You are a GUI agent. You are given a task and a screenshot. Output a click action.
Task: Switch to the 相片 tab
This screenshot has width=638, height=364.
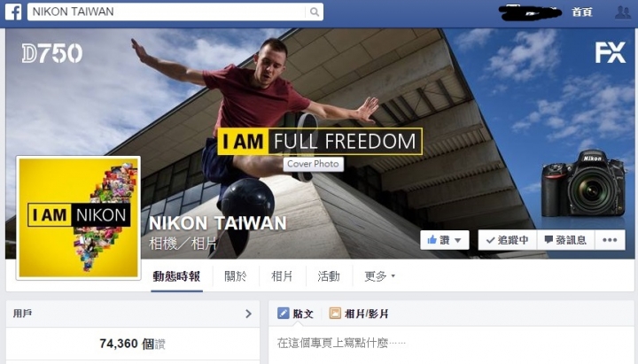click(282, 276)
